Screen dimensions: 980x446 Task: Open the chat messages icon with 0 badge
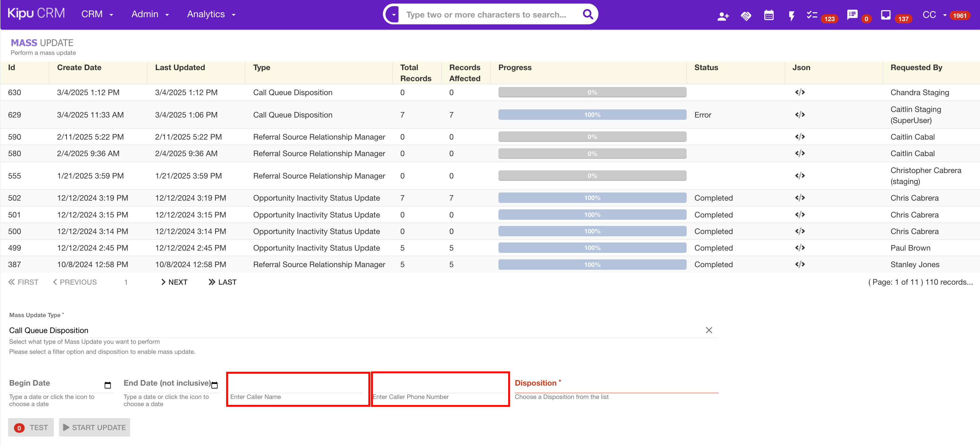tap(852, 15)
